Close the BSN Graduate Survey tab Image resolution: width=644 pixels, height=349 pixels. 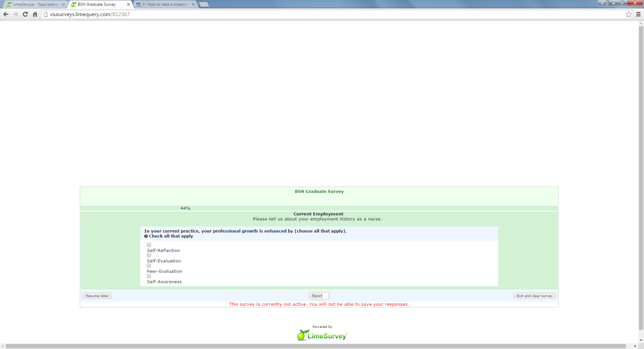128,4
